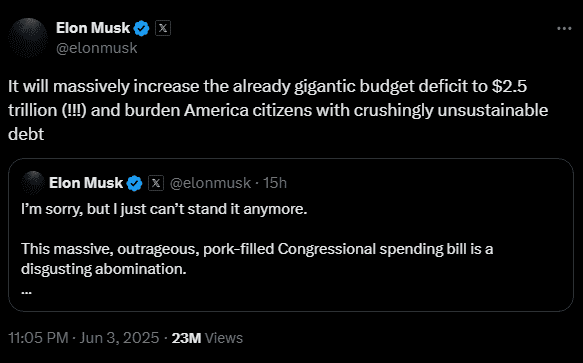The width and height of the screenshot is (583, 363).
Task: Open the quoted post's 15h timestamp
Action: tap(275, 183)
